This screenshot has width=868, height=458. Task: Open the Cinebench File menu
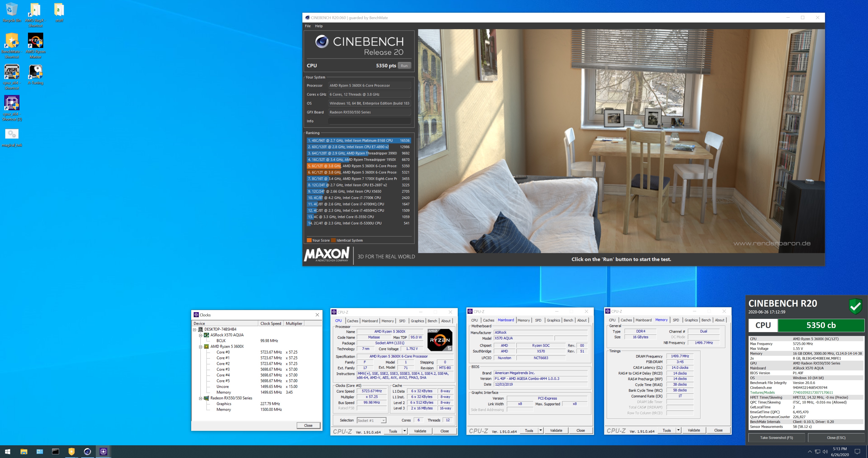(x=308, y=26)
